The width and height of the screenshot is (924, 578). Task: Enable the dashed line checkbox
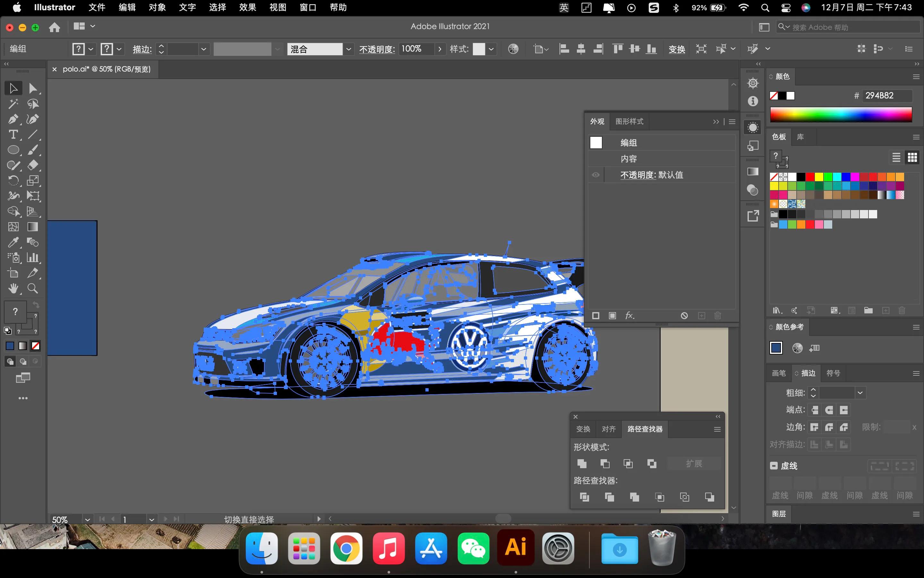(x=774, y=466)
